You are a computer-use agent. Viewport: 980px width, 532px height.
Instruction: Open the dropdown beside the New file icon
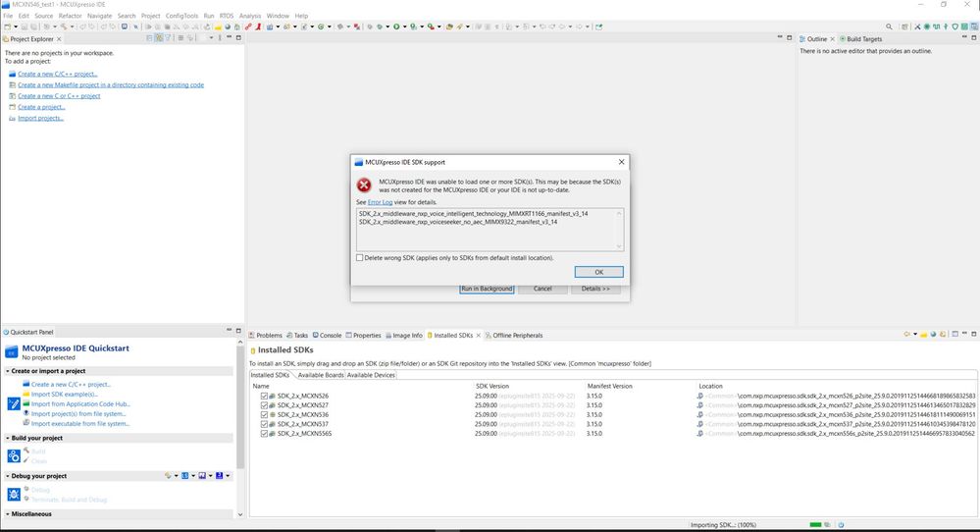[16, 27]
